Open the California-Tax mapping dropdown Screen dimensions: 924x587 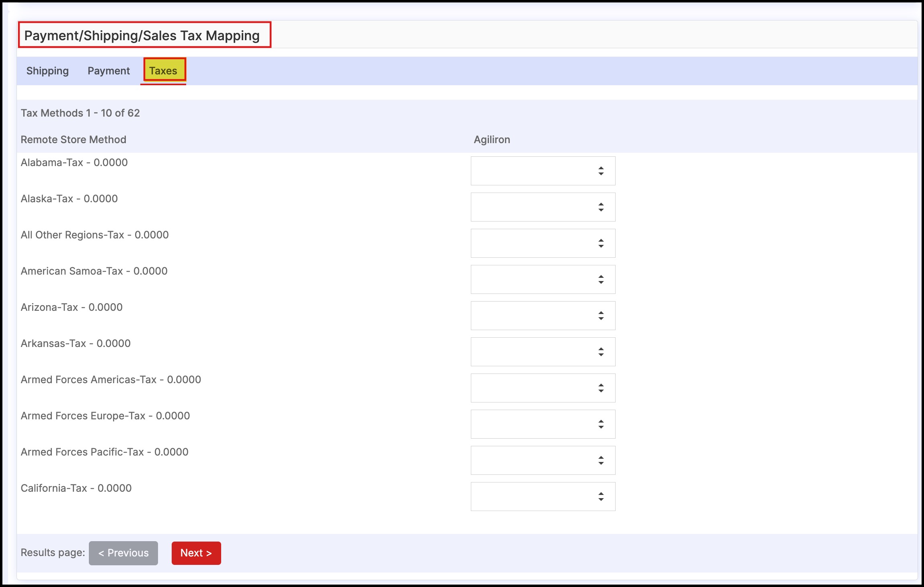tap(542, 497)
